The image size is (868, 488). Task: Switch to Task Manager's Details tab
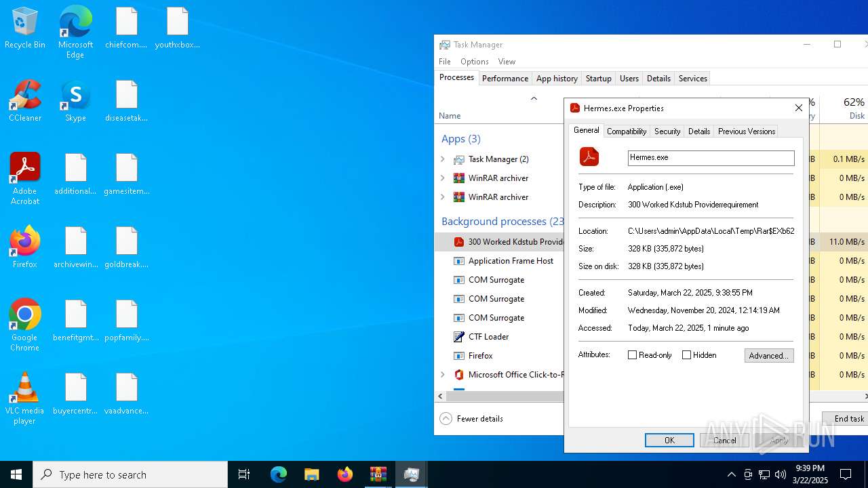point(658,79)
